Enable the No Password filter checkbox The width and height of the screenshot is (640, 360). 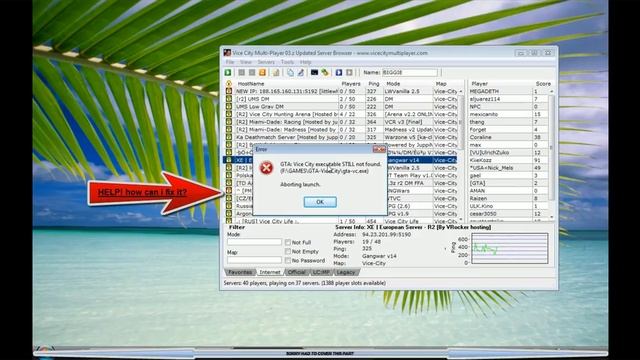[x=288, y=260]
